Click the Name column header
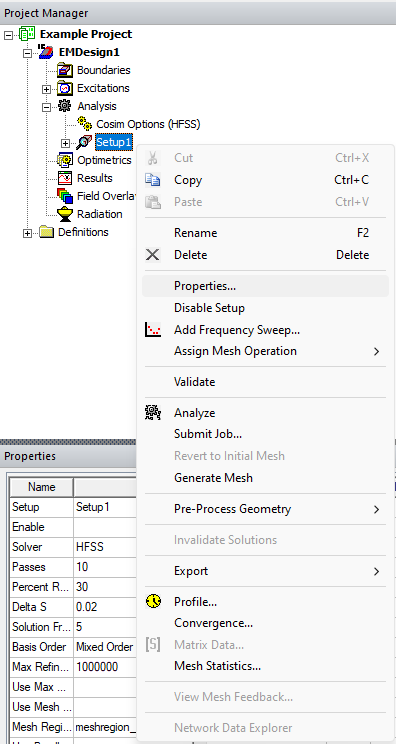This screenshot has width=396, height=744. tap(42, 487)
